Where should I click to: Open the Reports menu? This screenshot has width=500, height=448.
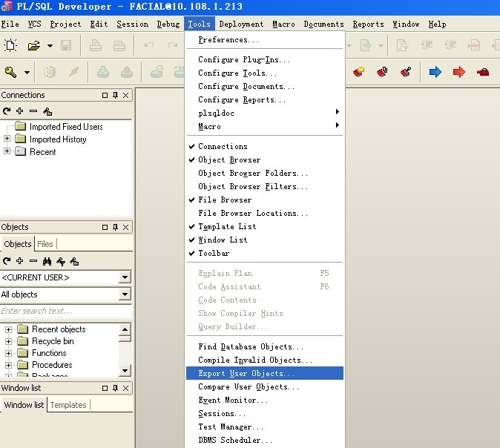click(368, 24)
